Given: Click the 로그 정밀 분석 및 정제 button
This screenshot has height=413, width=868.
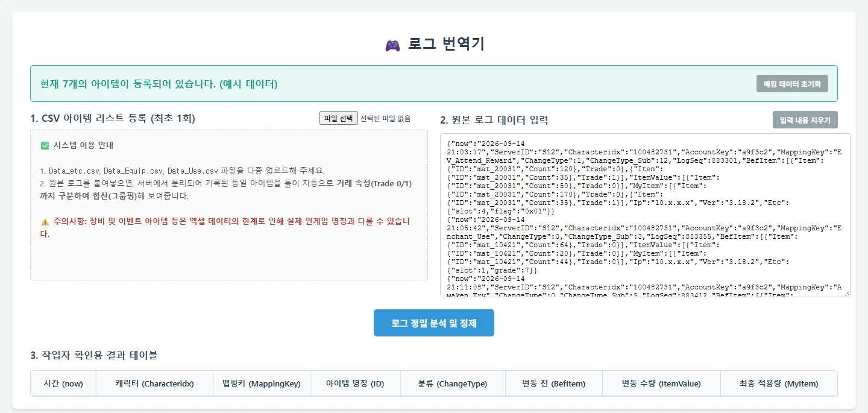Looking at the screenshot, I should coord(434,323).
